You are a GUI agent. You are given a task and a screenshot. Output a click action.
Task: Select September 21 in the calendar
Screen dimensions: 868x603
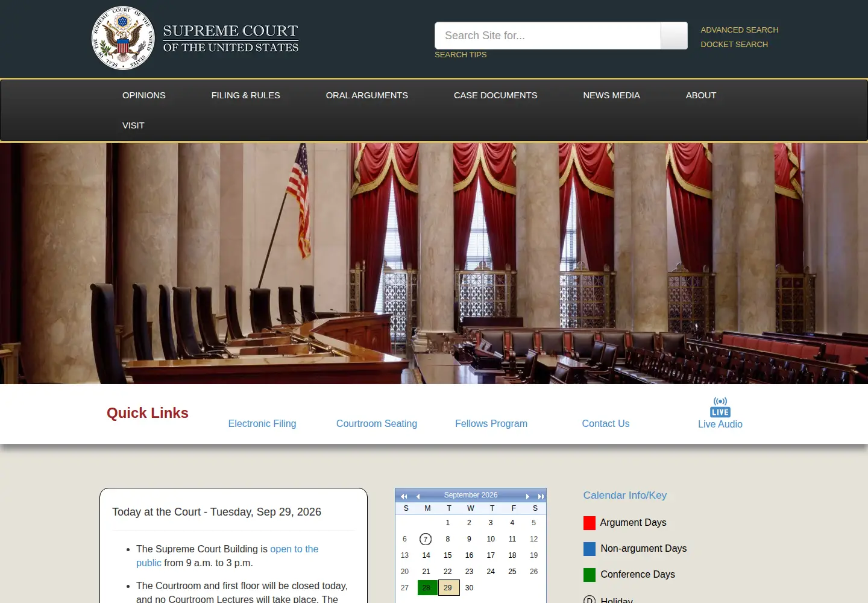(426, 572)
